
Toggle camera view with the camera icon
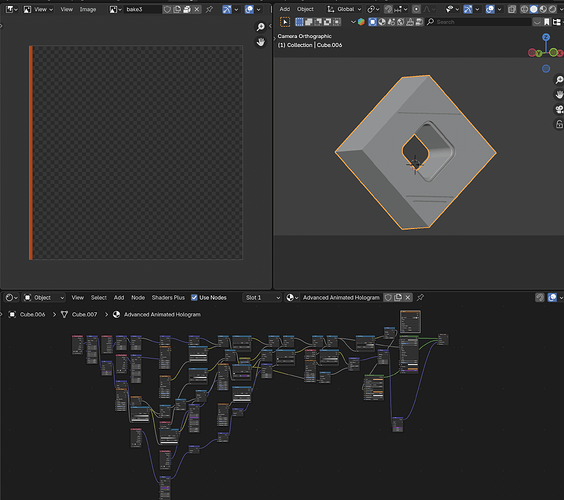(x=559, y=109)
